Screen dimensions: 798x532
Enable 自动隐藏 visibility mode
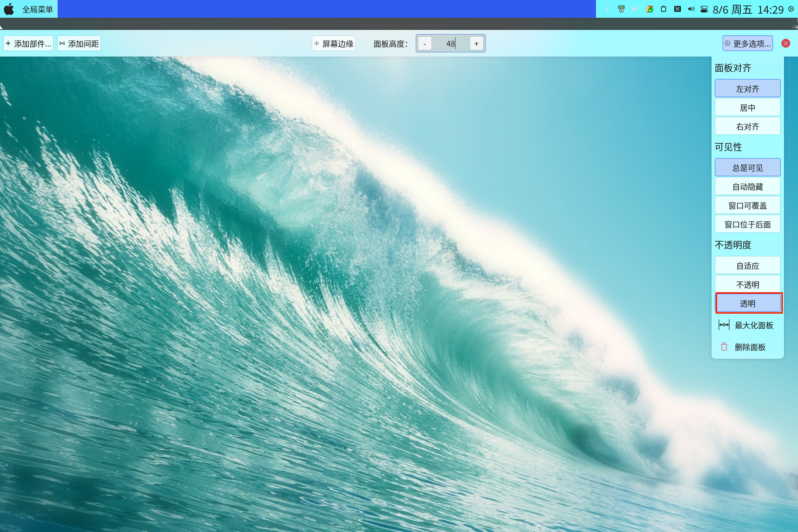pos(747,187)
